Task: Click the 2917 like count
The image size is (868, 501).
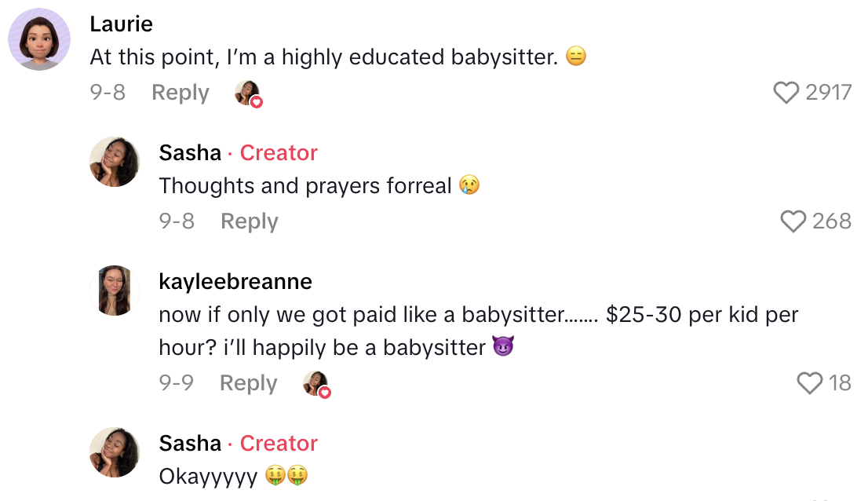Action: tap(828, 93)
